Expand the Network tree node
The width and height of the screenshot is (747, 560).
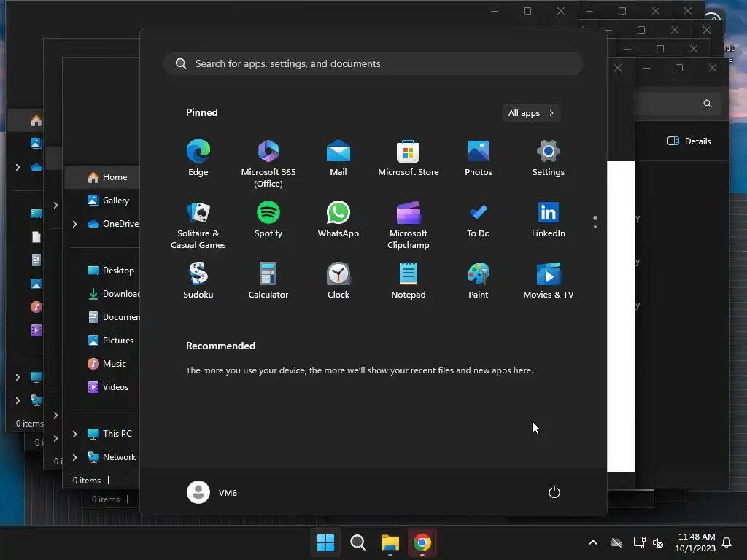point(75,457)
